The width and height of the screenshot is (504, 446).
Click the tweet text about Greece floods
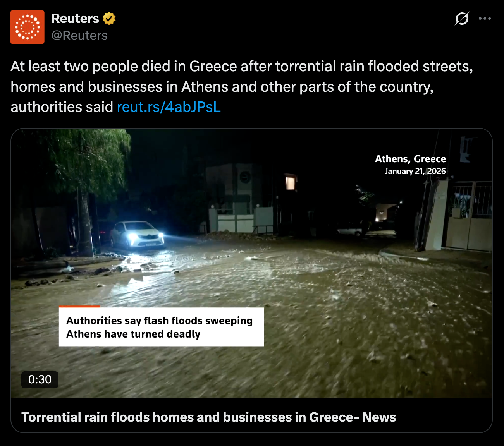pyautogui.click(x=242, y=87)
